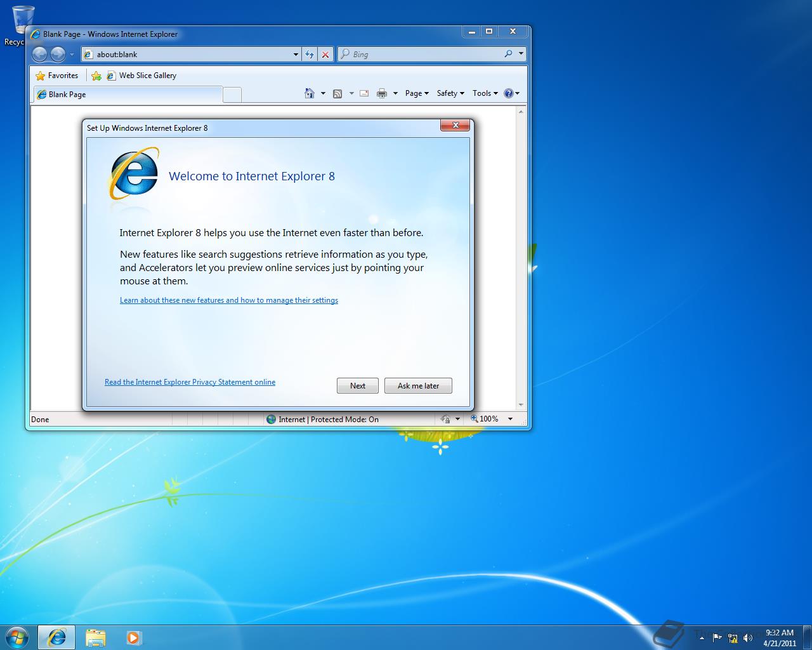
Task: Expand the address bar history dropdown
Action: (296, 55)
